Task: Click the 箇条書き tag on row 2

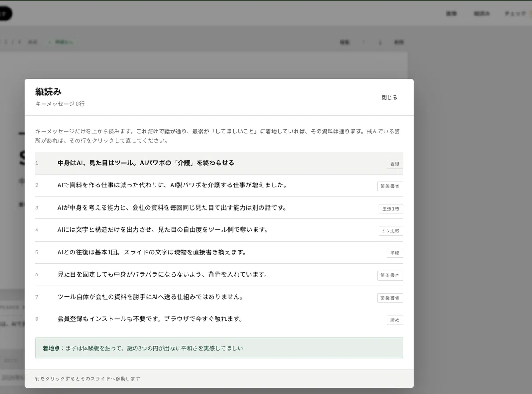Action: coord(390,186)
